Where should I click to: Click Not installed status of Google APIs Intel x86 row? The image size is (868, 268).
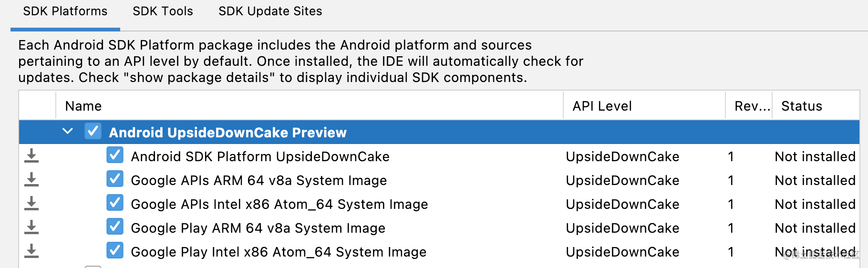pos(815,204)
